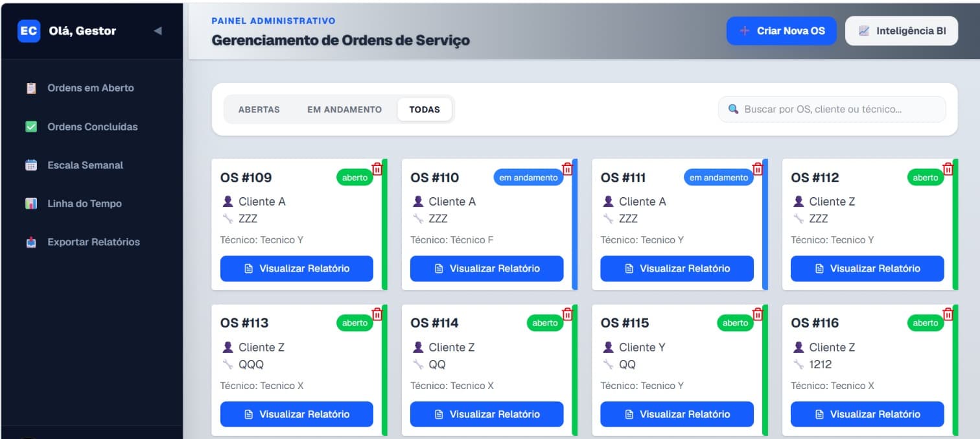The height and width of the screenshot is (439, 980).
Task: Click the magnifier icon in search box
Action: pos(734,109)
